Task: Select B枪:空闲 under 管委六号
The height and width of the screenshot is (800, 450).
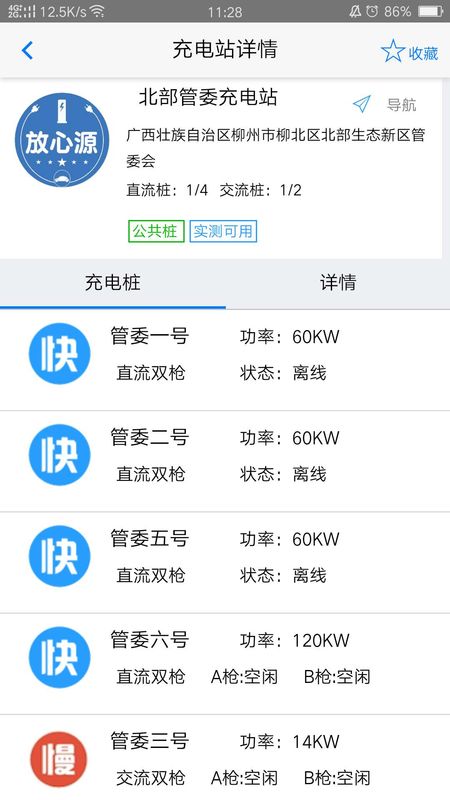Action: 337,677
